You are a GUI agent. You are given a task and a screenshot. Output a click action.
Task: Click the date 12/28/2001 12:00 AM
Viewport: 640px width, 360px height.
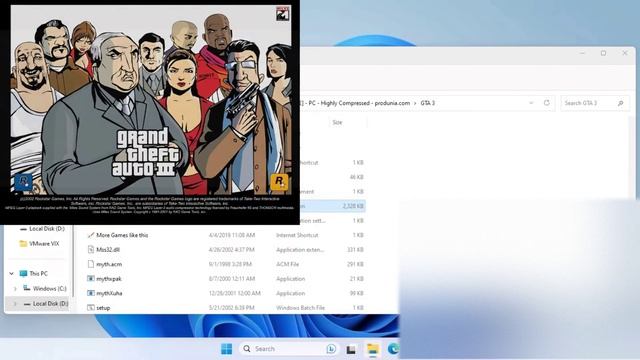(234, 293)
